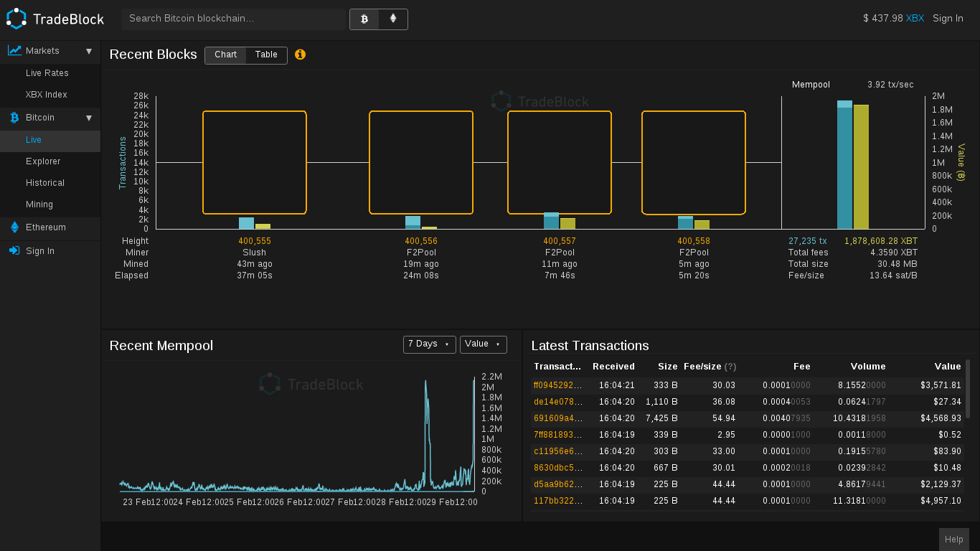Viewport: 980px width, 551px height.
Task: Open block height 400,557
Action: click(560, 242)
